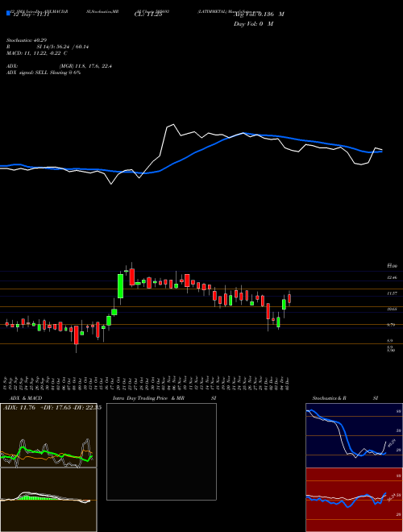Click the 'SI 14/5: 36.24 / 60.14' value

[64, 47]
